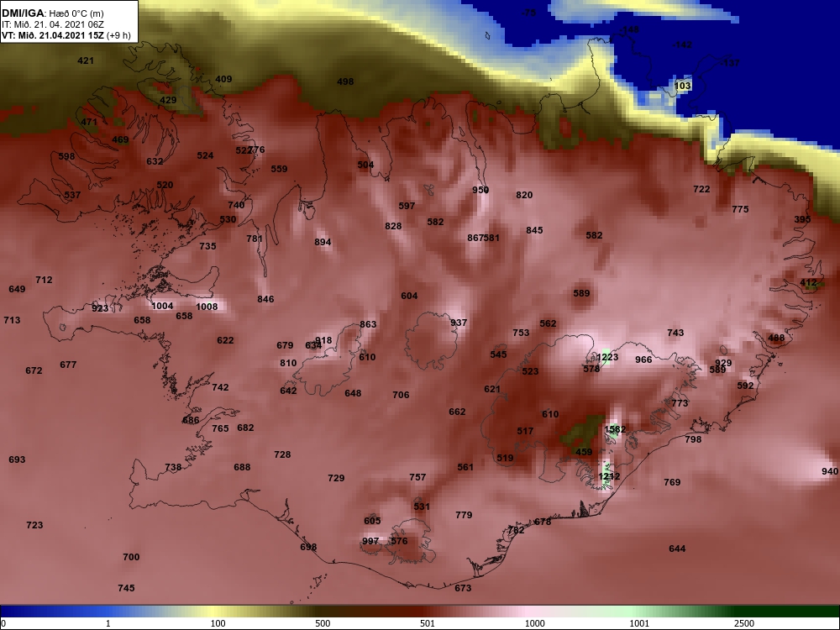Click the map value 775
This screenshot has height=630, width=840.
[740, 209]
